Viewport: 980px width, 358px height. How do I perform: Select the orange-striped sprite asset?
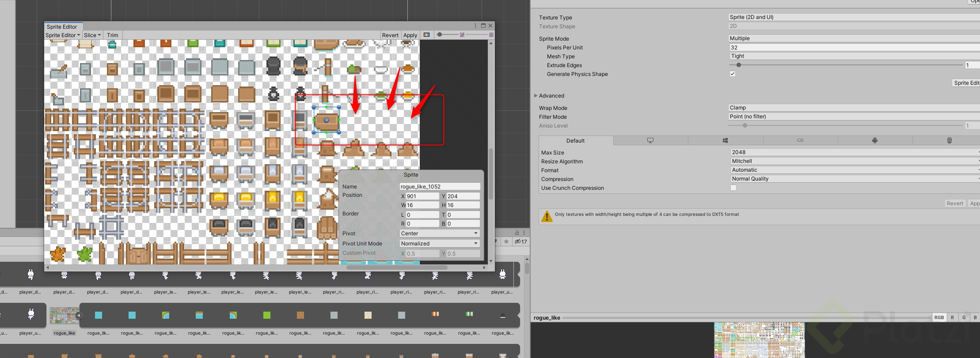point(435,314)
